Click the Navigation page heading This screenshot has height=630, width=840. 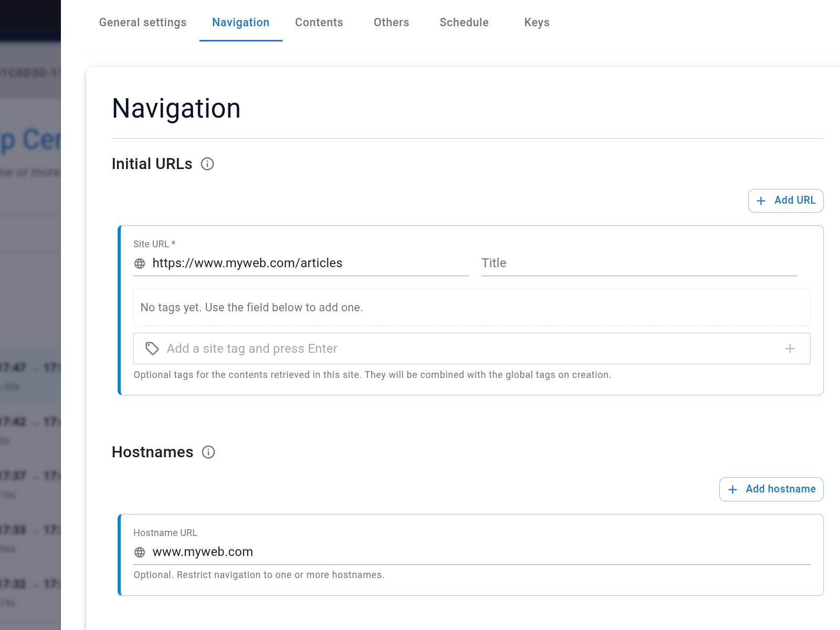coord(176,109)
